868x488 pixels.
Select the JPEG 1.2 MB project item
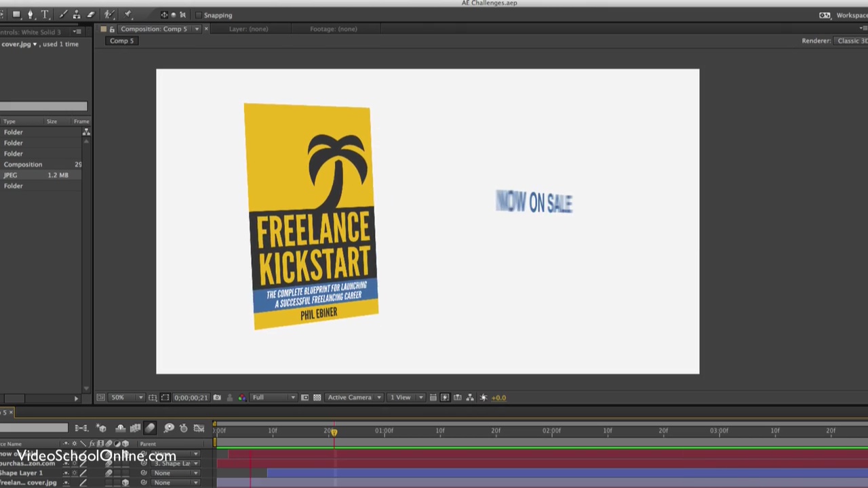42,176
